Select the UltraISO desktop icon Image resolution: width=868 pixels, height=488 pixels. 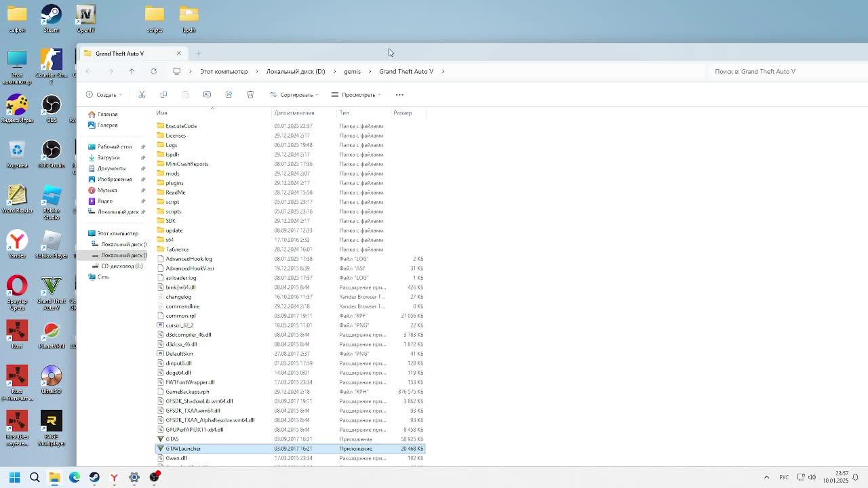[52, 380]
